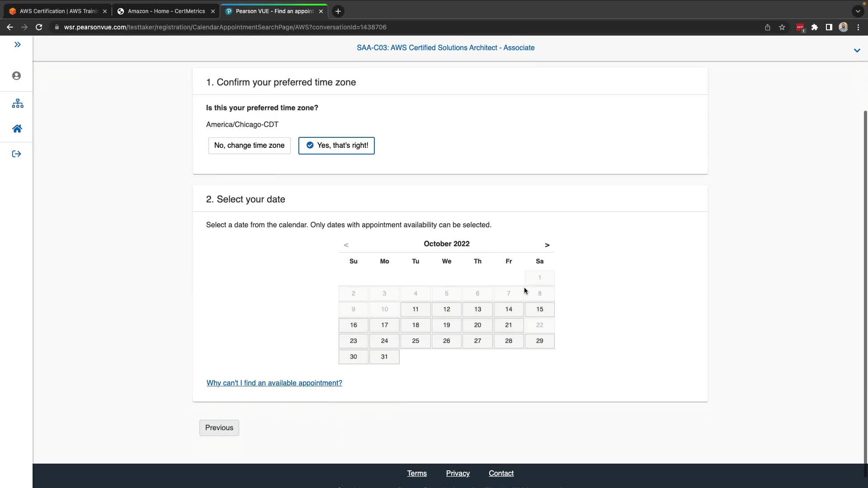Click the sitemap hierarchy icon in sidebar

[18, 103]
